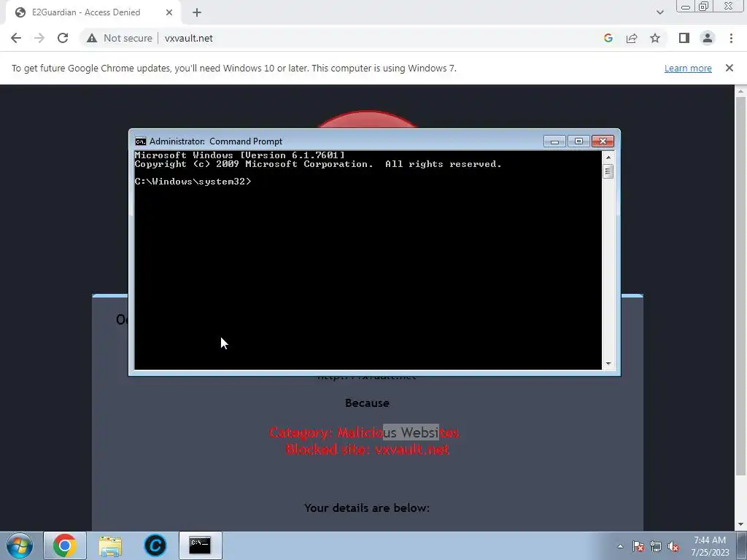Bookmark this tab with star icon
The width and height of the screenshot is (747, 560).
click(x=655, y=38)
